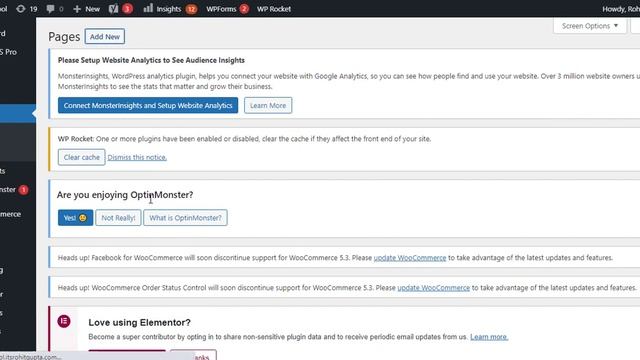Select the highlighted blue sidebar menu item
Viewport: 640px width, 360px height.
pos(18,113)
